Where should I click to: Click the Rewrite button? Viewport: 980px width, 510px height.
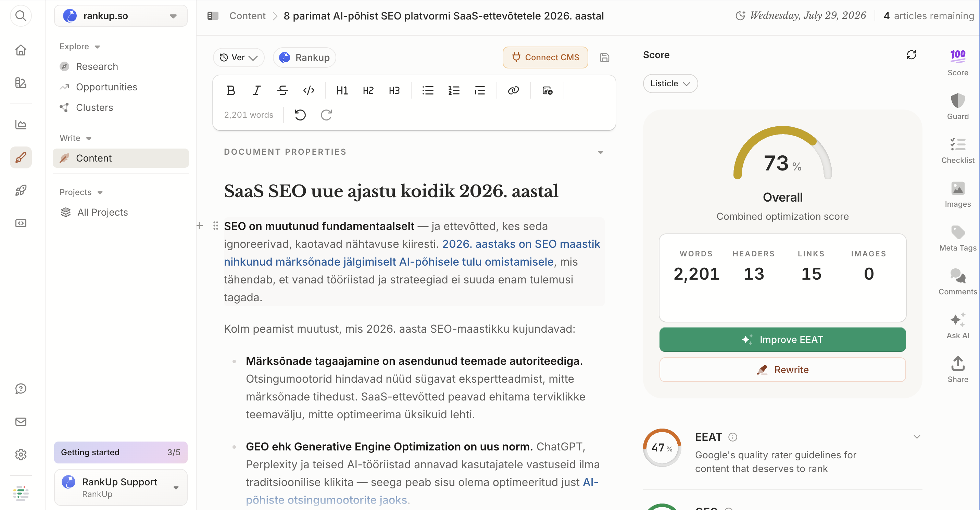pyautogui.click(x=782, y=370)
